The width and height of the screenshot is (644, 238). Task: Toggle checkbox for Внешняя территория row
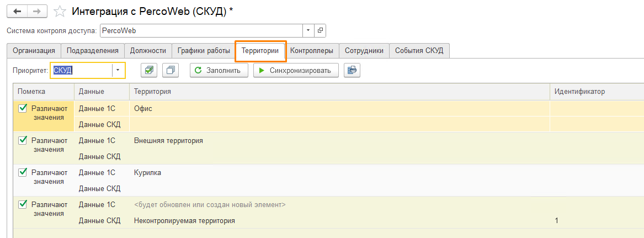click(23, 140)
